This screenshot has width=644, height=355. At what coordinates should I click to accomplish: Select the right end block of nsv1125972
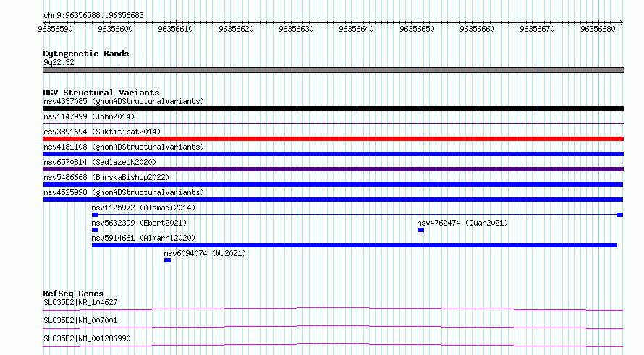point(620,215)
